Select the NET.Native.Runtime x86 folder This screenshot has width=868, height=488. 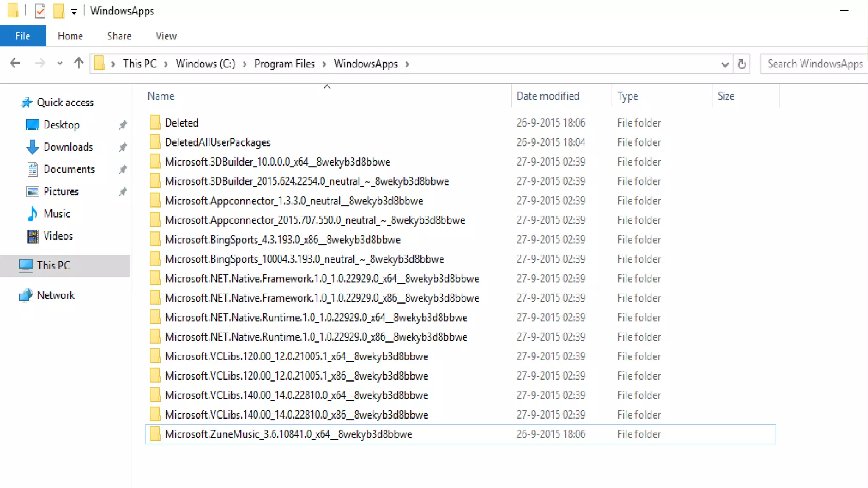pos(460,337)
